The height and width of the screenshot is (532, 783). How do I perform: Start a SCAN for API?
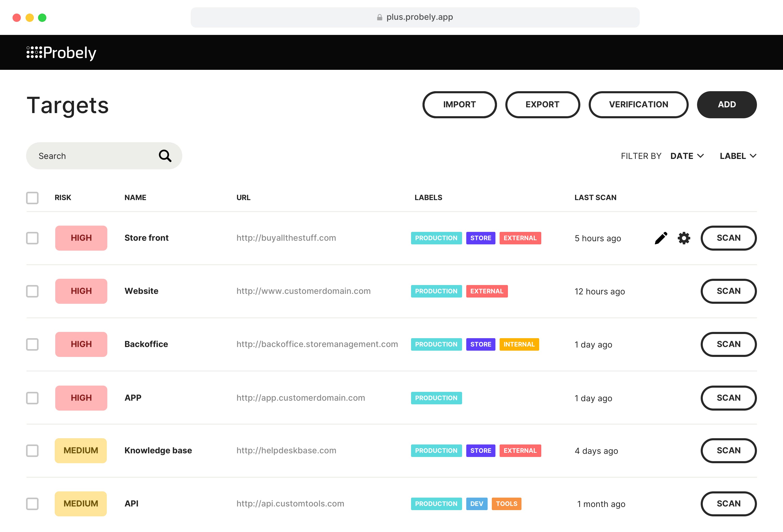pos(728,504)
